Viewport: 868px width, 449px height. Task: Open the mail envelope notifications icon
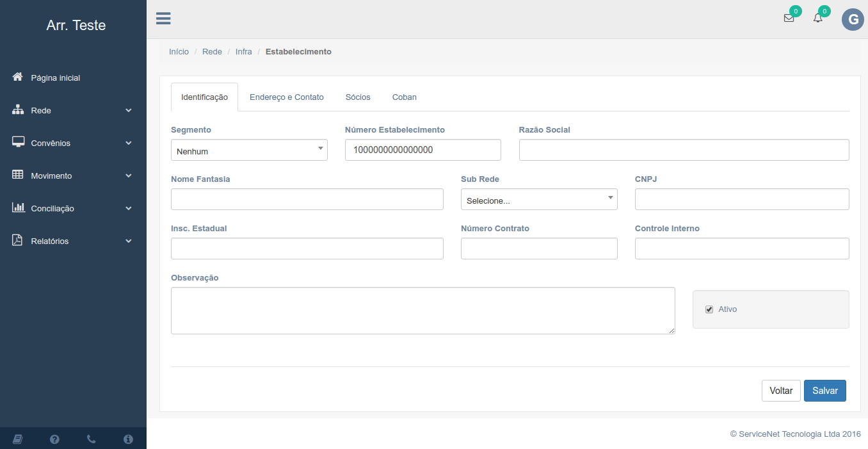[x=789, y=18]
